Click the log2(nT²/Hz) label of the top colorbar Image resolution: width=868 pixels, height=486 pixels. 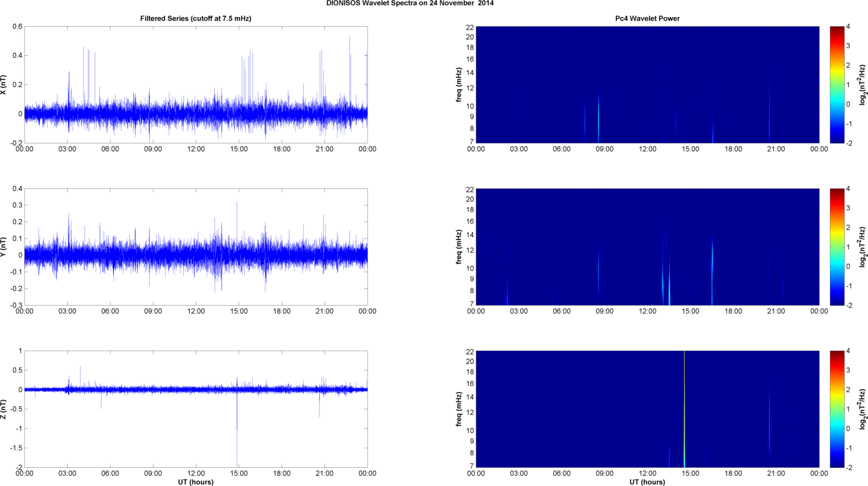863,85
